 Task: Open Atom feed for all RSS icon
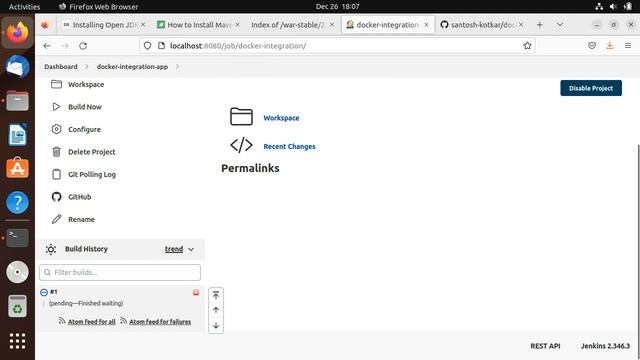pos(62,321)
